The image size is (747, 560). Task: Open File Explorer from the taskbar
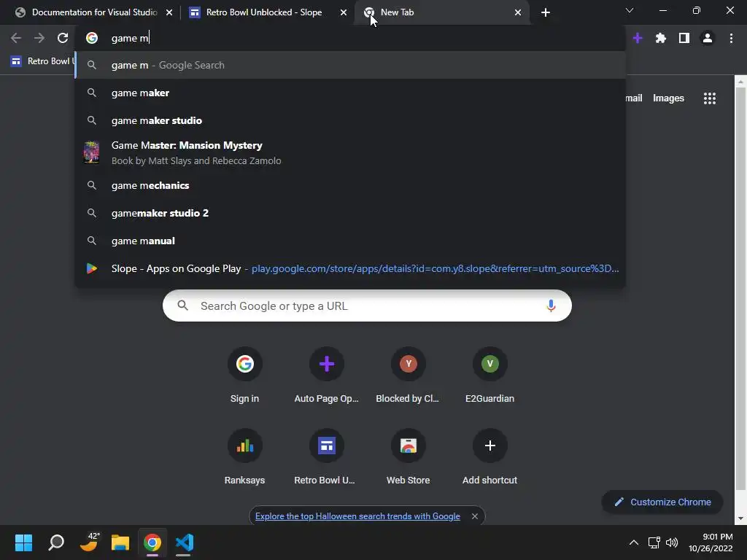(120, 542)
